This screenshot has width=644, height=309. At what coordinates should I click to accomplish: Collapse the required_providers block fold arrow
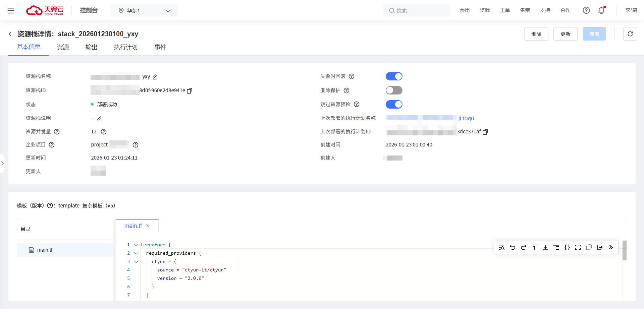tap(136, 253)
